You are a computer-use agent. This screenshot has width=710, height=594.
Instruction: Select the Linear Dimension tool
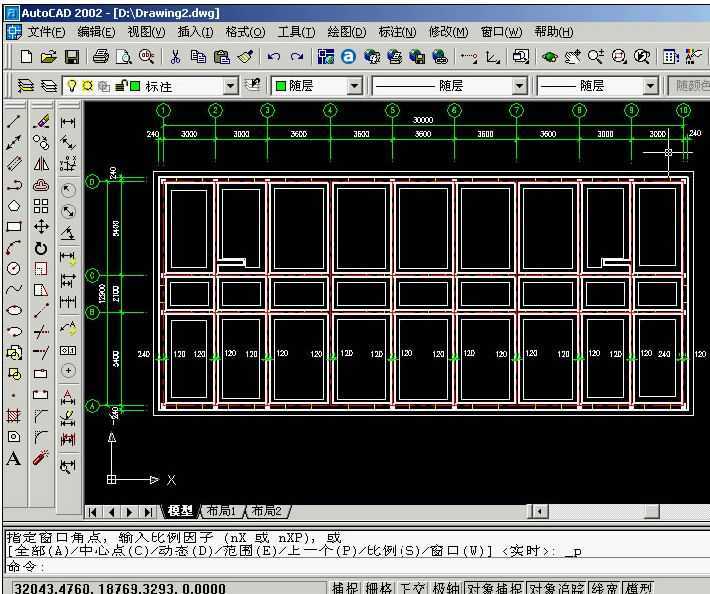click(x=68, y=122)
